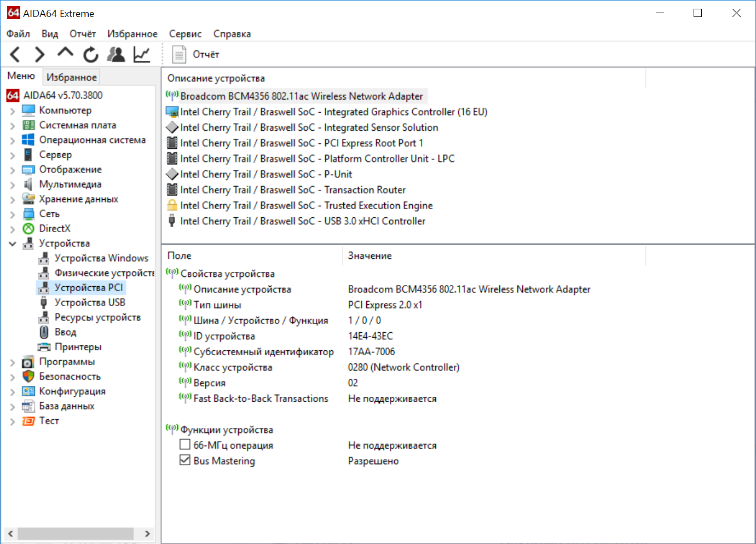Image resolution: width=756 pixels, height=544 pixels.
Task: Open the Избранное menu in menu bar
Action: tap(132, 34)
